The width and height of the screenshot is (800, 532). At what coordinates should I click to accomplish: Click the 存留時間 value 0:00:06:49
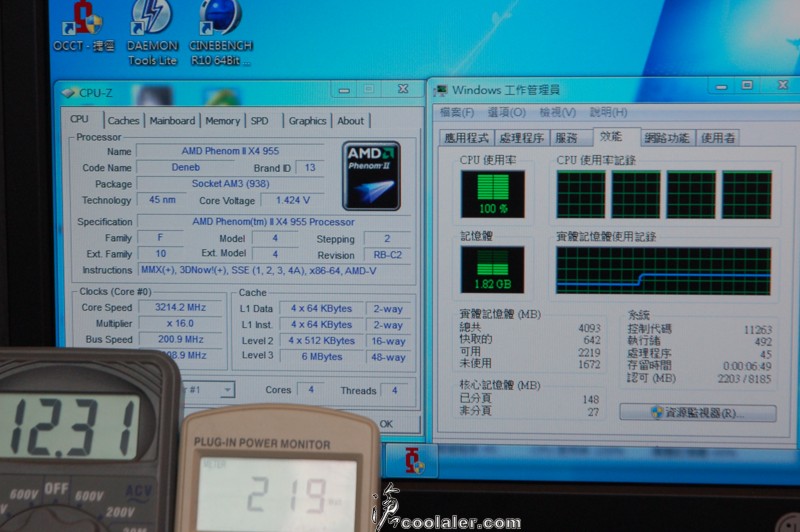click(747, 366)
